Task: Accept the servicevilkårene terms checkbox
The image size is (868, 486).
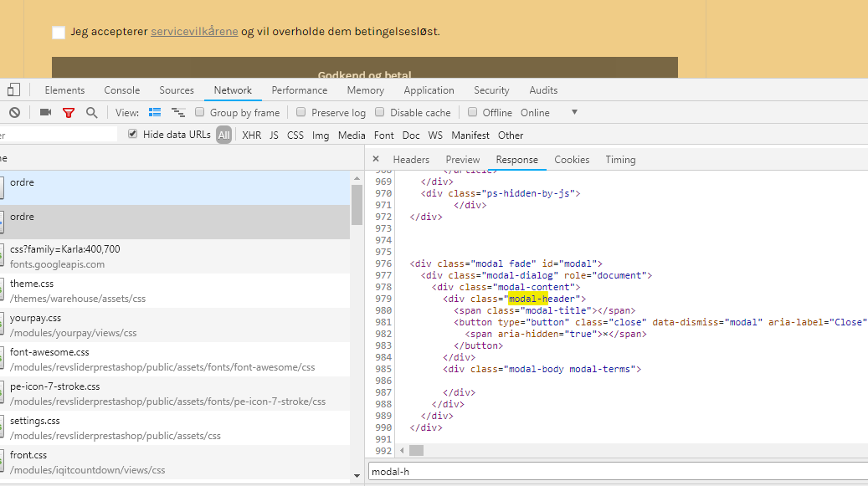Action: pyautogui.click(x=59, y=33)
